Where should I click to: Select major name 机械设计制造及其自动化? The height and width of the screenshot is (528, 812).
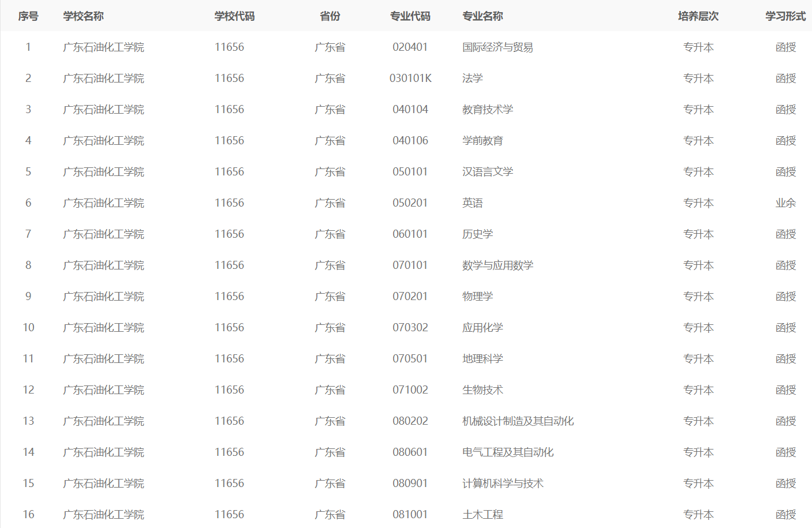[x=518, y=421]
